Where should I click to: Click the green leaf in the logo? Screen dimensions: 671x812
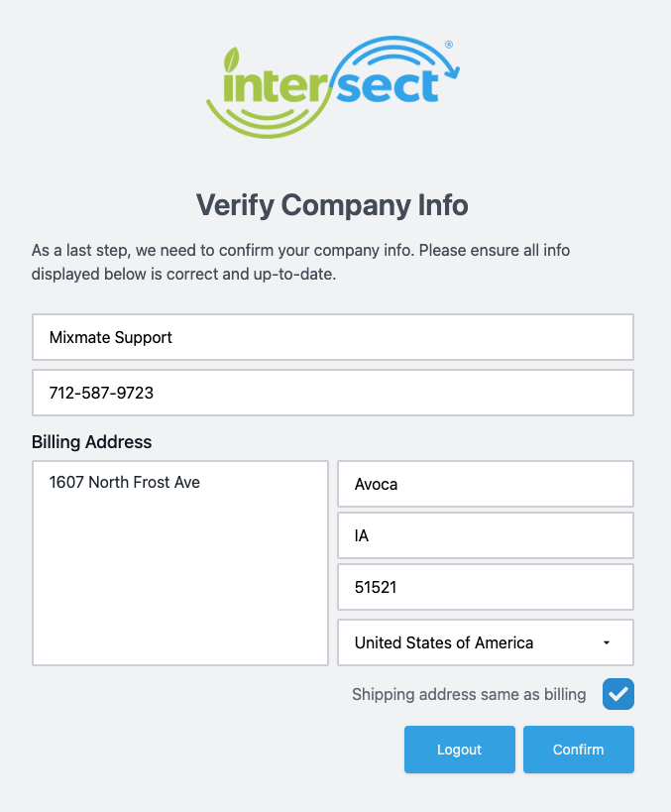click(231, 58)
